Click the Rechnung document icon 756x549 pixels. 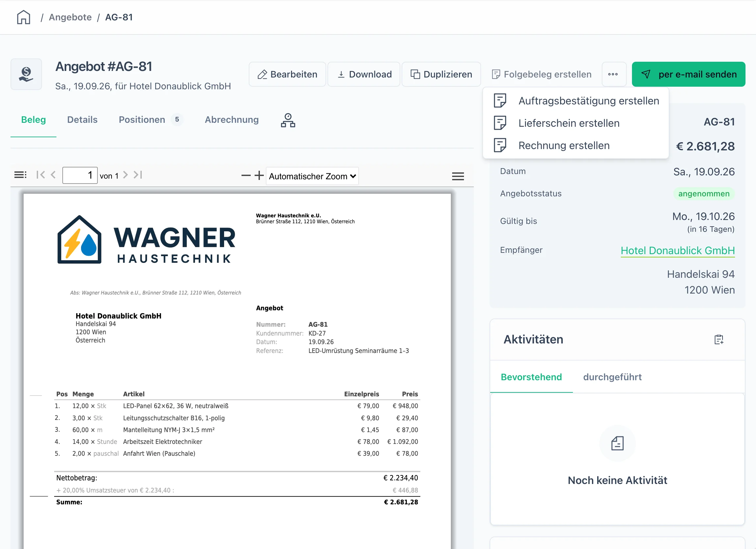[500, 145]
